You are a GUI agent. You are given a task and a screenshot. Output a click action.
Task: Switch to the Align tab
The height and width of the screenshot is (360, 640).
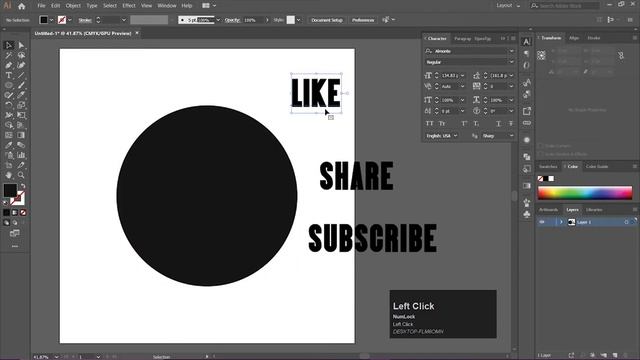[x=574, y=38]
